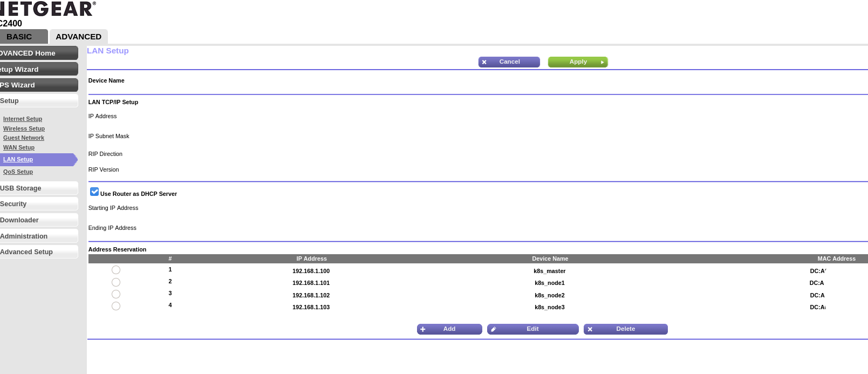Choose the k8s_node2 reservation row radio

(x=116, y=294)
